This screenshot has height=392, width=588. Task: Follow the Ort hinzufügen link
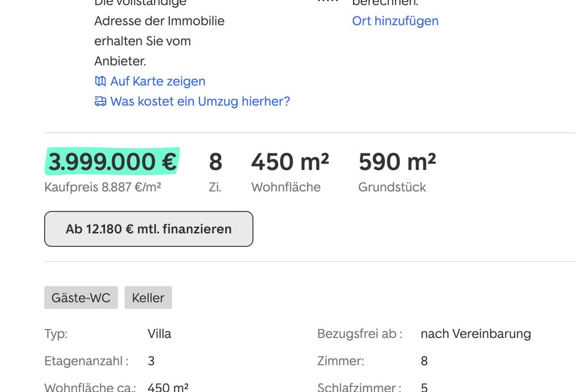(395, 20)
